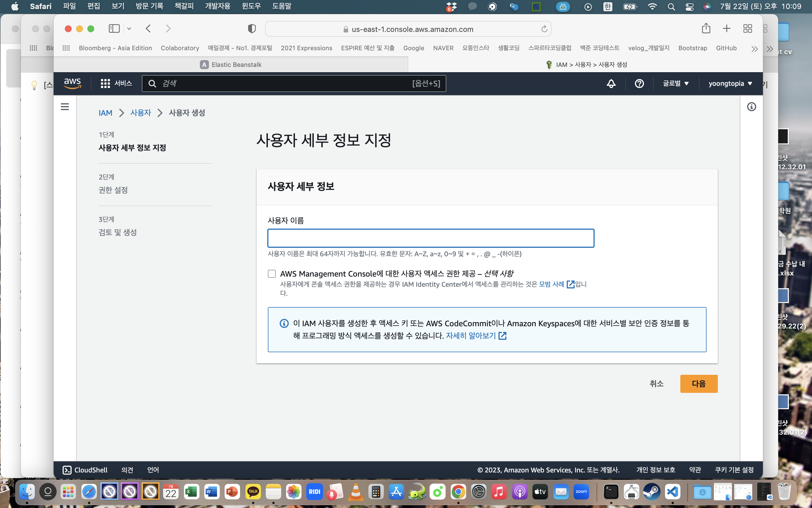Open CloudShell from the footer
Screen dimensions: 812x508
pyautogui.click(x=85, y=470)
